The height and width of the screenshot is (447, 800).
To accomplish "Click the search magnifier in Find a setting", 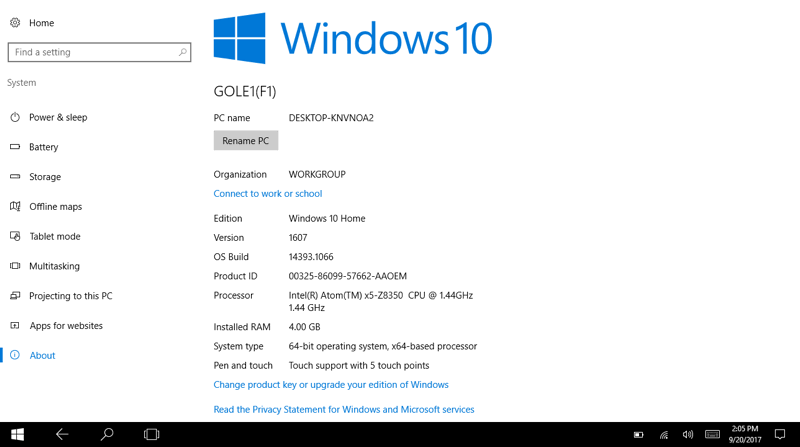I will click(x=182, y=52).
